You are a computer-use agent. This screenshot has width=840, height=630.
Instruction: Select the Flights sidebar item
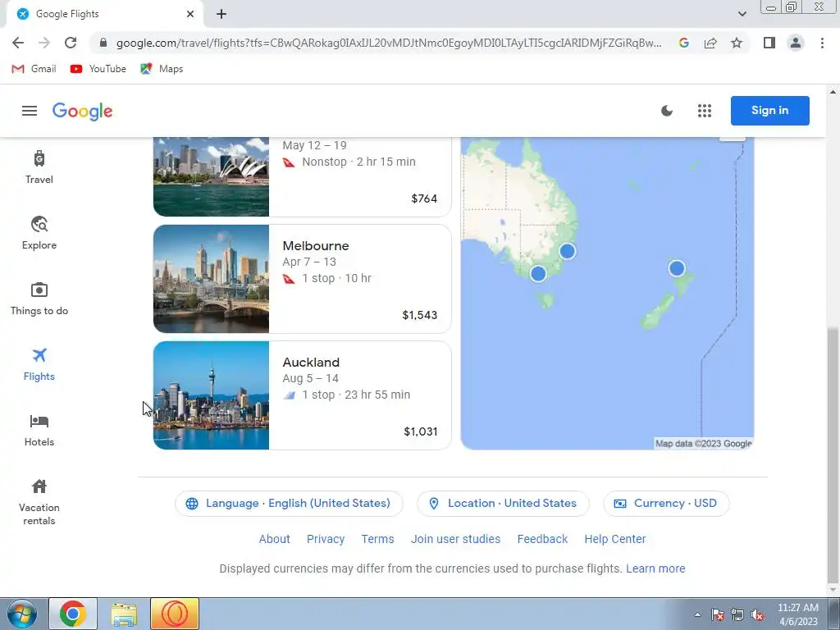[39, 364]
